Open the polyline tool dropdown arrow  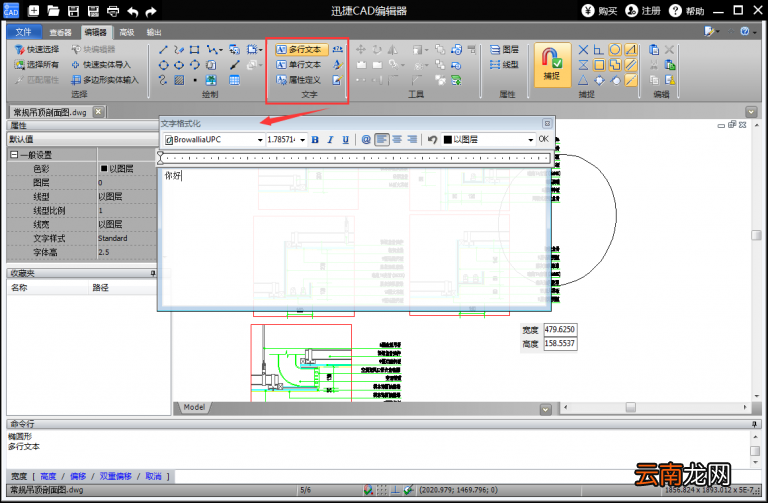(x=220, y=49)
